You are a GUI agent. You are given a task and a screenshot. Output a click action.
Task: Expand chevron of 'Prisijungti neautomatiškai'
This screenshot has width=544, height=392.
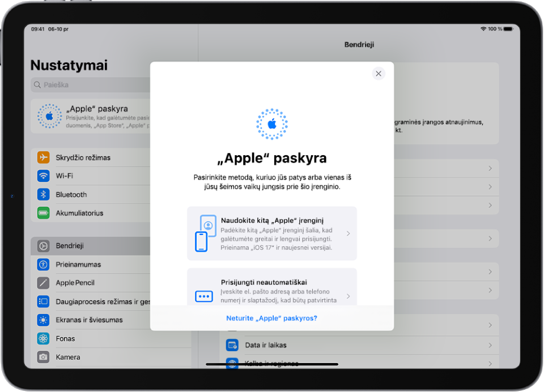pos(348,296)
